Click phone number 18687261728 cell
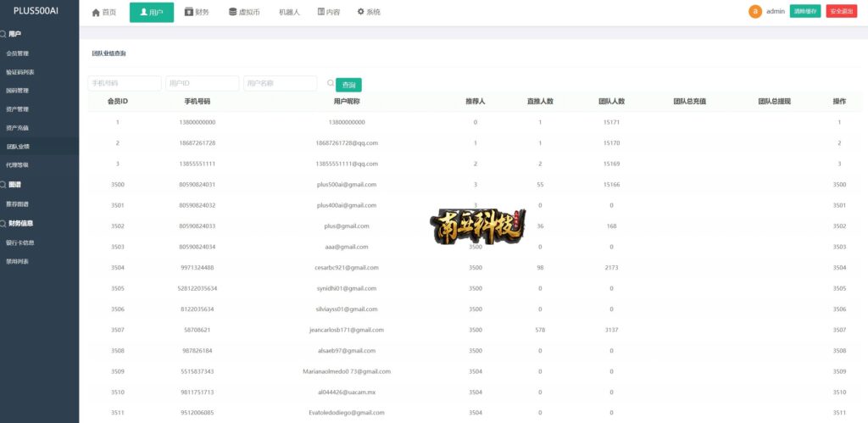 [197, 143]
